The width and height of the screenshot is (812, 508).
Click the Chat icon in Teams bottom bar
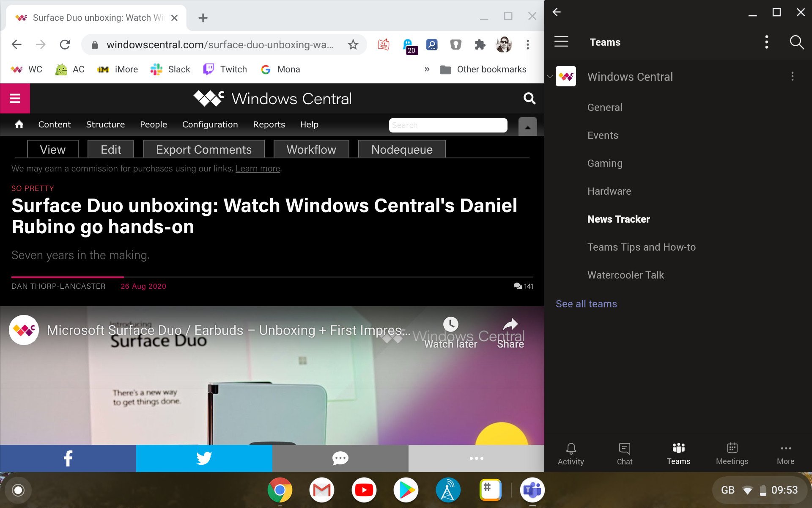click(x=624, y=454)
